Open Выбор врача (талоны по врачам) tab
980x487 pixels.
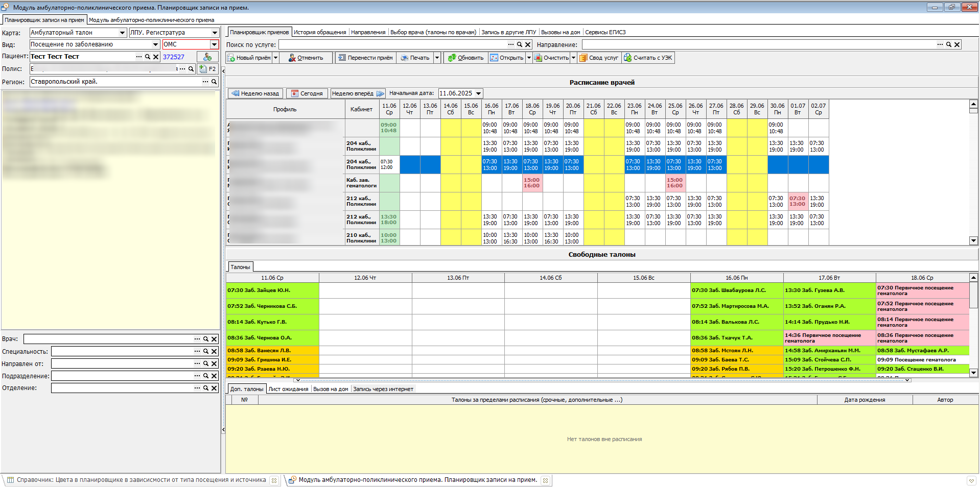tap(433, 32)
